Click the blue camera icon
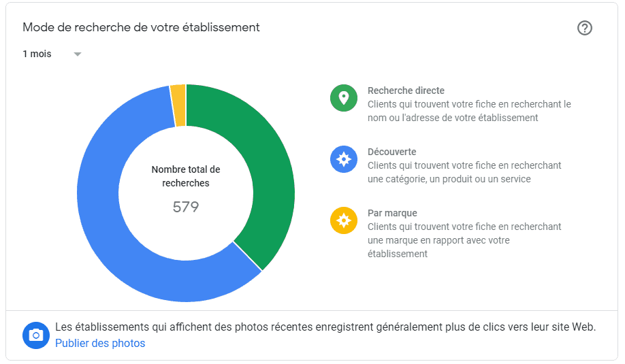 [36, 335]
